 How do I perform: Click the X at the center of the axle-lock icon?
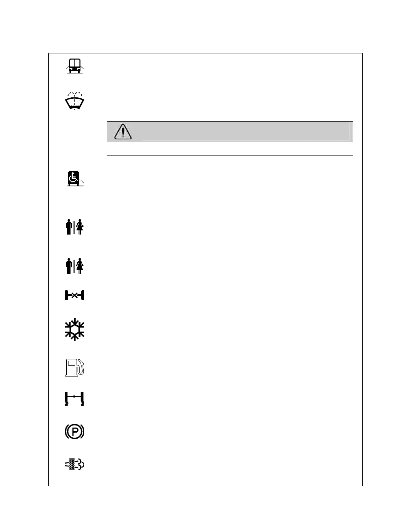75,295
